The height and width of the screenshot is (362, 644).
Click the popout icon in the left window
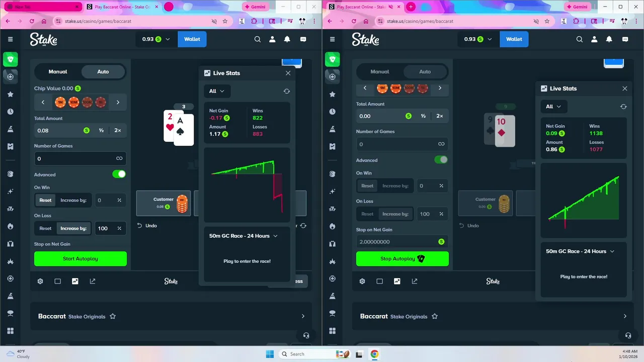(x=93, y=282)
